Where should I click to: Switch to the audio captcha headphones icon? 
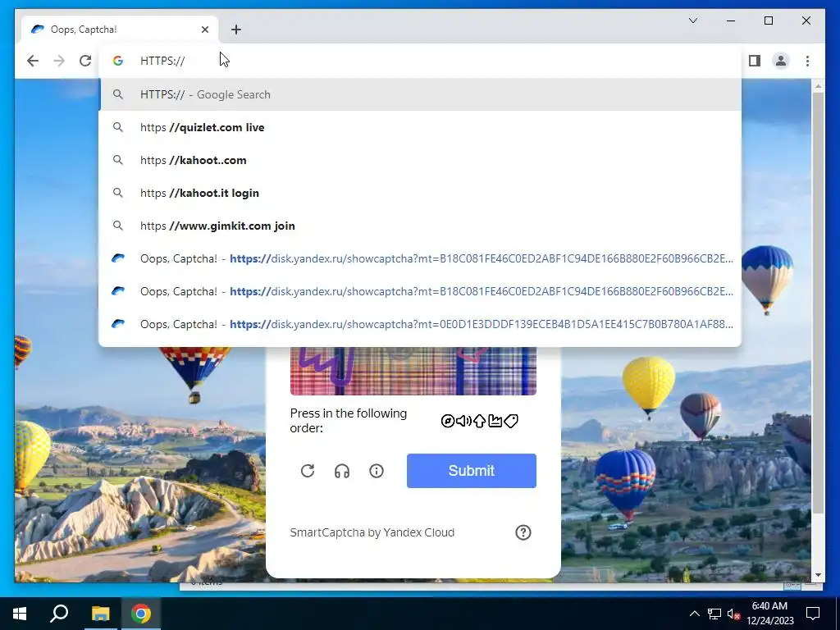(x=342, y=471)
